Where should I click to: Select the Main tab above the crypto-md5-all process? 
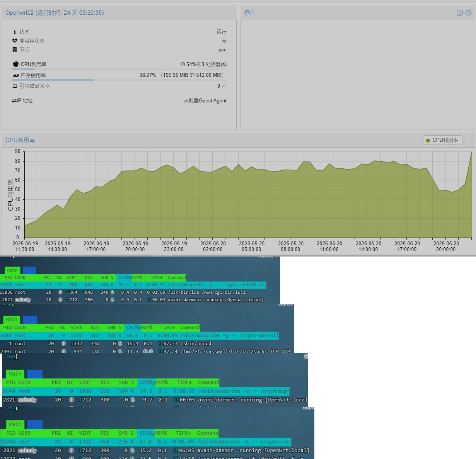(x=12, y=320)
